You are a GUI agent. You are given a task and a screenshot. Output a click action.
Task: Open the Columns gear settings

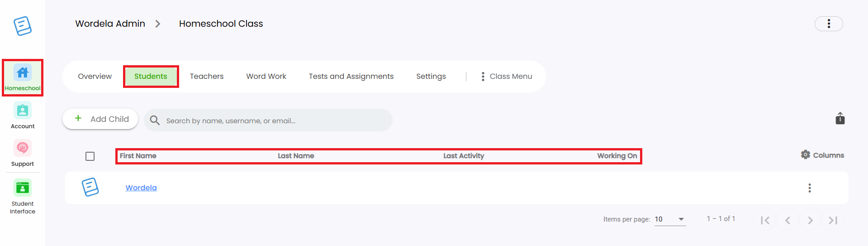tap(822, 155)
